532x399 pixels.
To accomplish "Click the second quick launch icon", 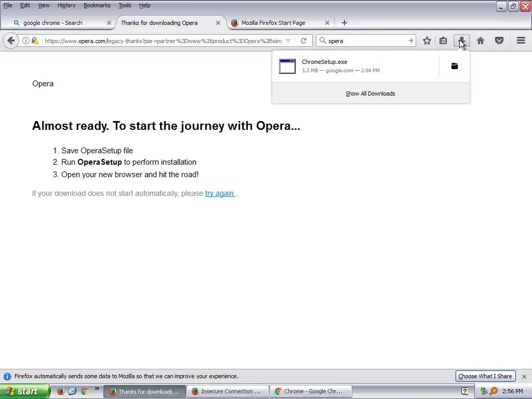I will click(72, 391).
